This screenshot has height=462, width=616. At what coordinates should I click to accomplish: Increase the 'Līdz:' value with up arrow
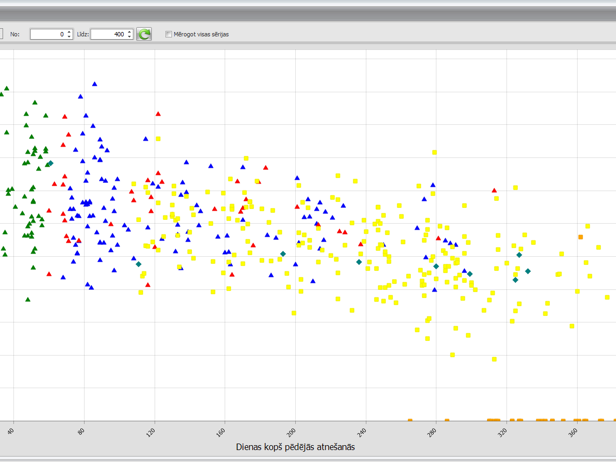[x=130, y=31]
